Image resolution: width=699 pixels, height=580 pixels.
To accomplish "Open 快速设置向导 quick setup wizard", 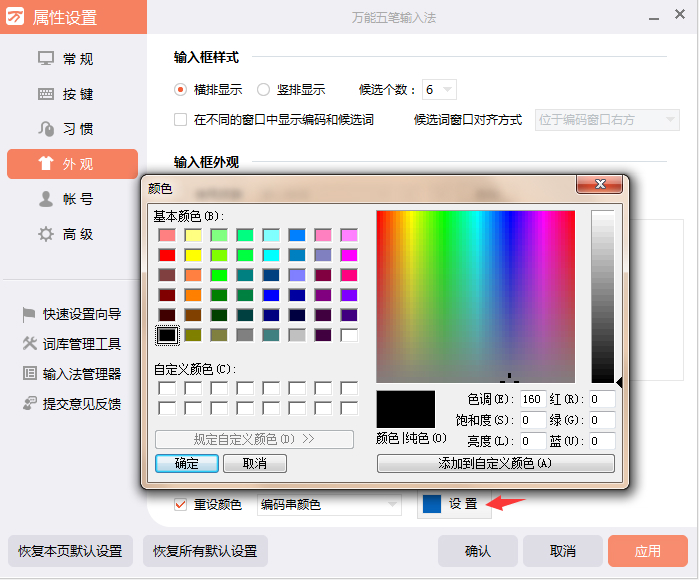I will click(x=82, y=314).
